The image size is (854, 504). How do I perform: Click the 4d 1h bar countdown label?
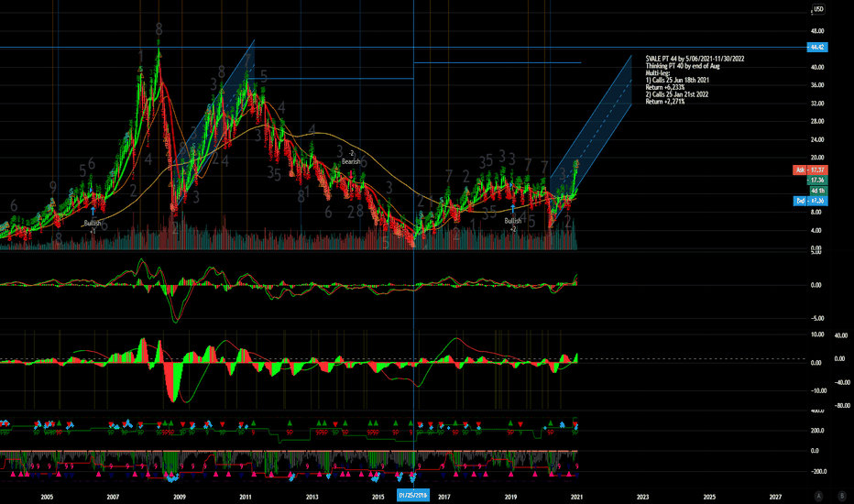(x=817, y=191)
